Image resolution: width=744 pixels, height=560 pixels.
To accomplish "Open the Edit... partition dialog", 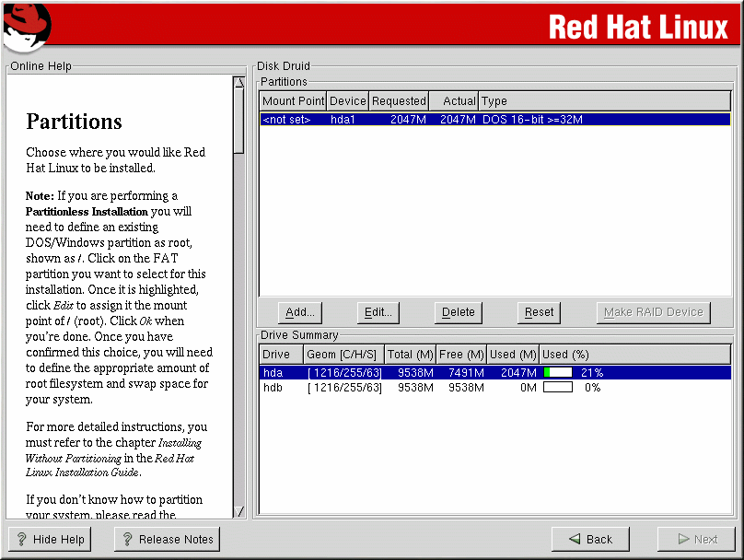I will coord(378,312).
